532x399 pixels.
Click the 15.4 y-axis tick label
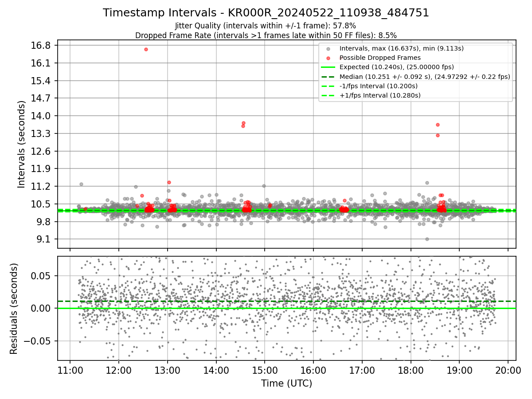(42, 81)
